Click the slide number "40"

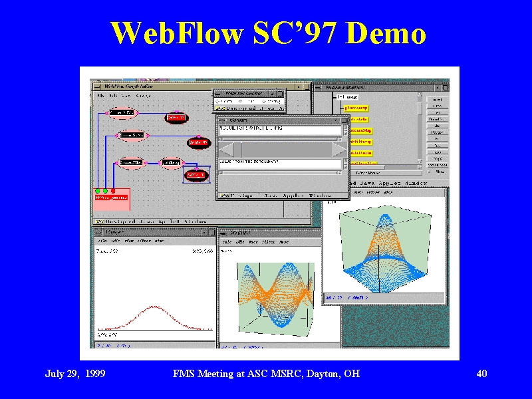[x=481, y=374]
